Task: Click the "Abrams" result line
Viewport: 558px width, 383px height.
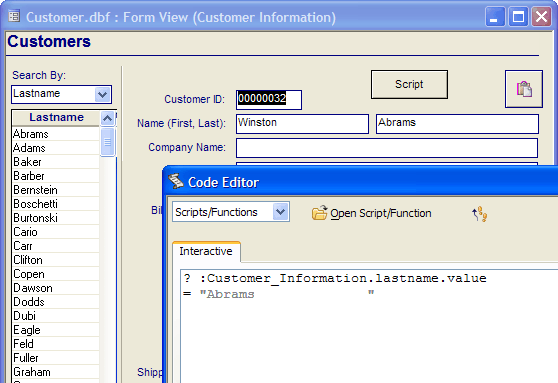Action: 279,294
